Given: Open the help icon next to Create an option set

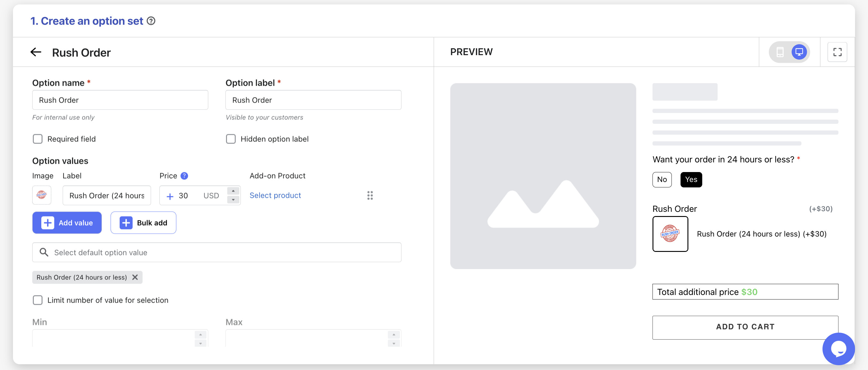Looking at the screenshot, I should pos(151,21).
